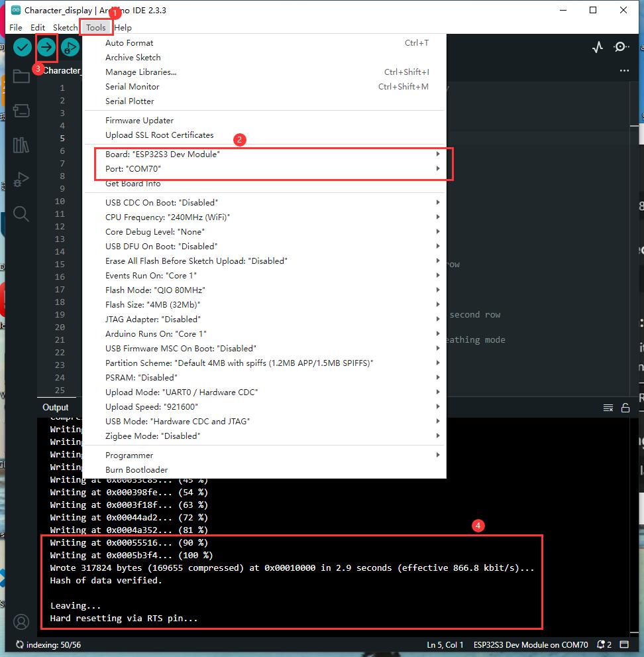644x657 pixels.
Task: Select Auto Format menu entry
Action: [264, 42]
